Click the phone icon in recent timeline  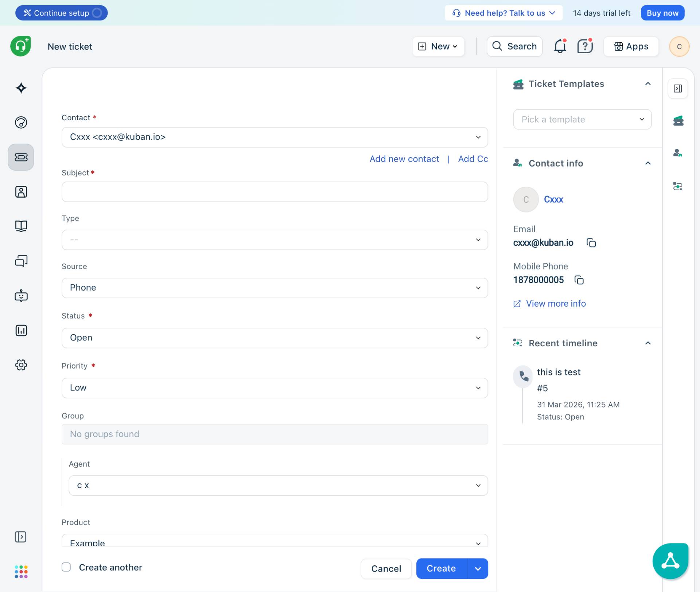(524, 376)
